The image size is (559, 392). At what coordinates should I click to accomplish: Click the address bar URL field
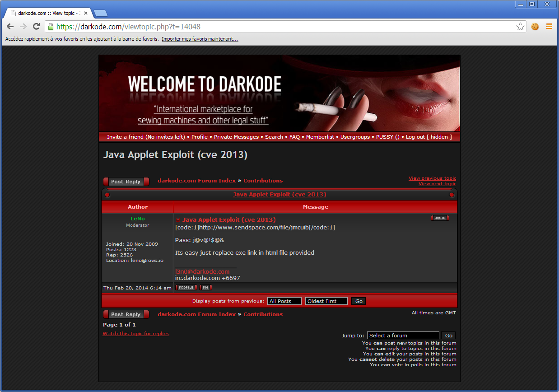pos(280,27)
